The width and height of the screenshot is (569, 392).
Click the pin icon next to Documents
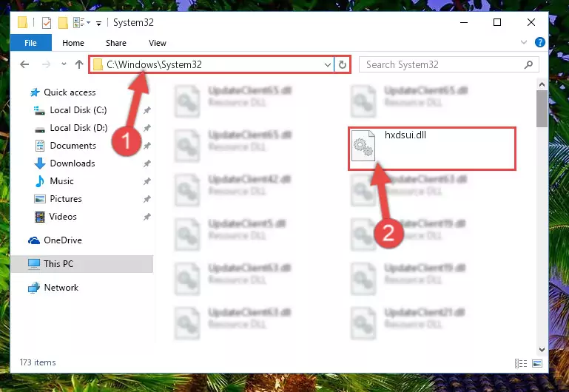point(147,146)
